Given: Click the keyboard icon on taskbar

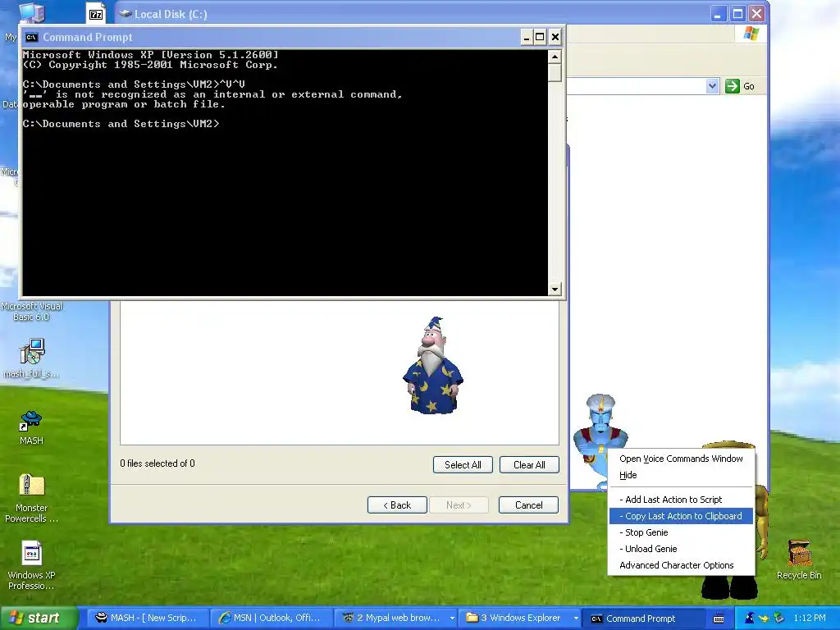Looking at the screenshot, I should click(719, 619).
